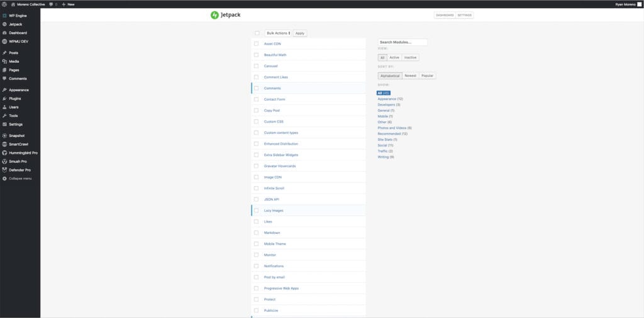Click the plus icon next to New

point(64,4)
